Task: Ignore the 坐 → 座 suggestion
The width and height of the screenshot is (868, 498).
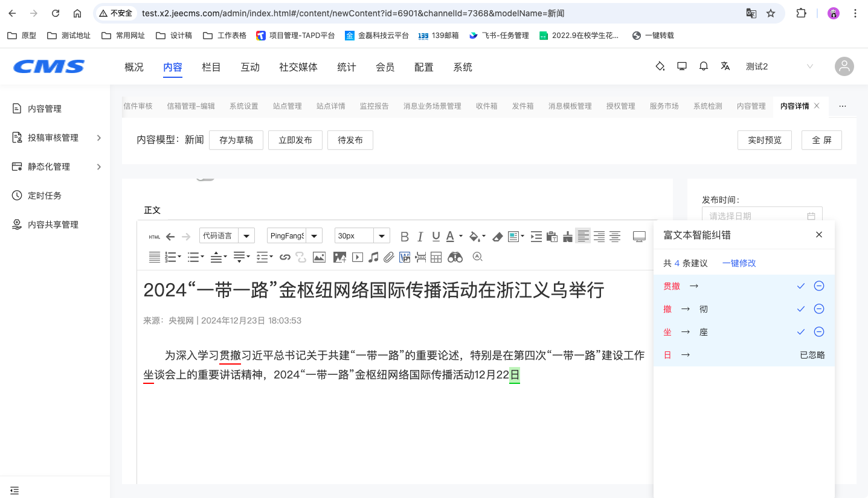Action: 819,332
